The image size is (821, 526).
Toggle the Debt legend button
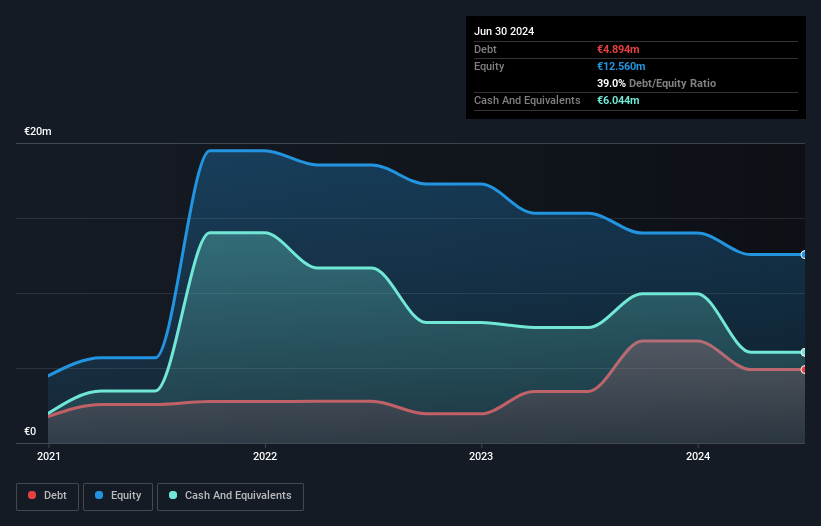pos(48,496)
